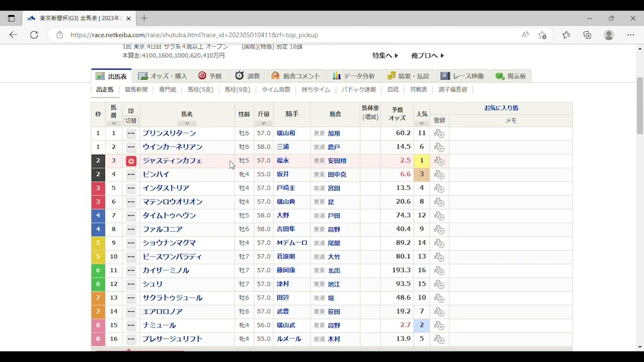Add ジャスティンカフェ favorite icon
The width and height of the screenshot is (644, 362).
(x=439, y=161)
